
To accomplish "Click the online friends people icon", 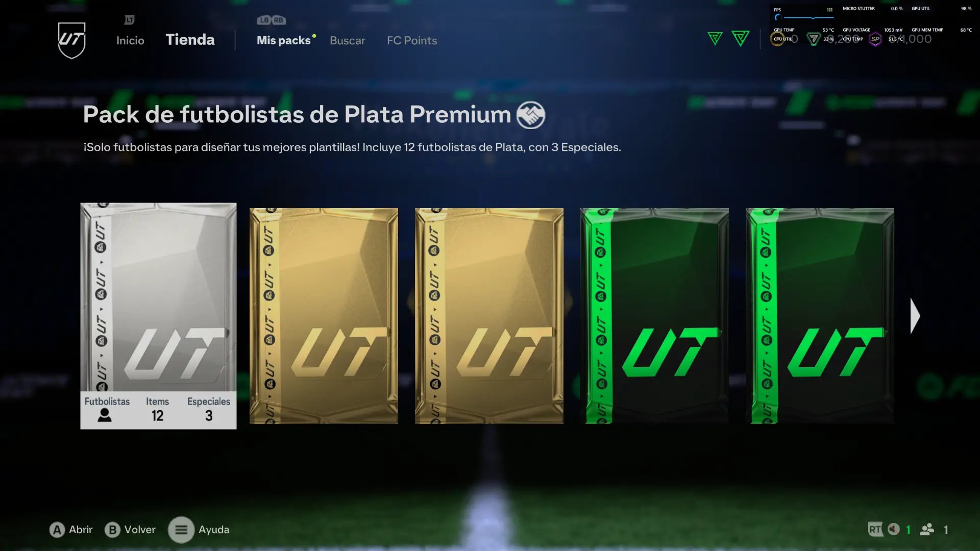I will coord(927,530).
